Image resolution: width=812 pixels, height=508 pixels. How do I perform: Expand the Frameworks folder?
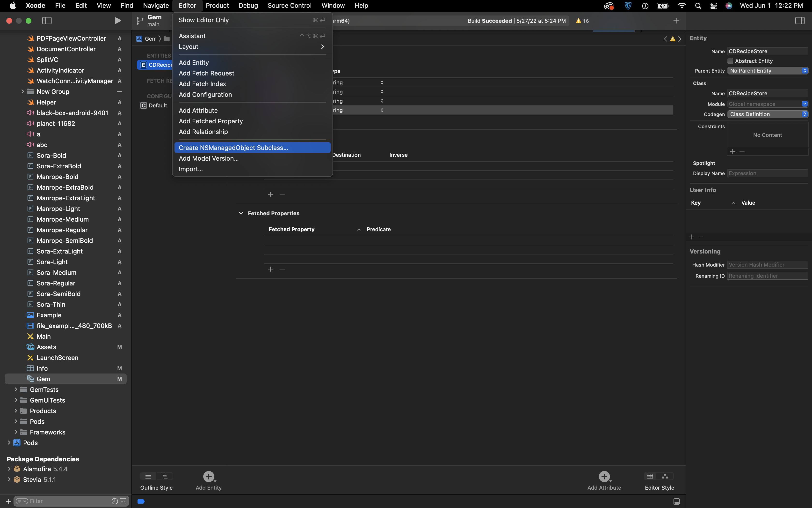coord(16,432)
